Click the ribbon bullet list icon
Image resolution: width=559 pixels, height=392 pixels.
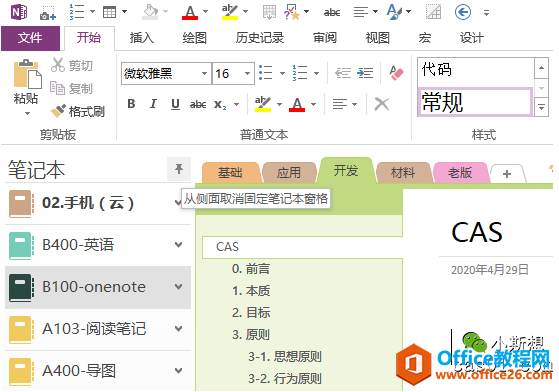pyautogui.click(x=266, y=73)
